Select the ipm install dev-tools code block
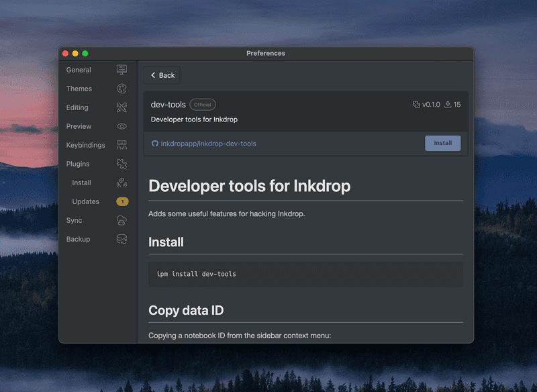 pos(305,273)
